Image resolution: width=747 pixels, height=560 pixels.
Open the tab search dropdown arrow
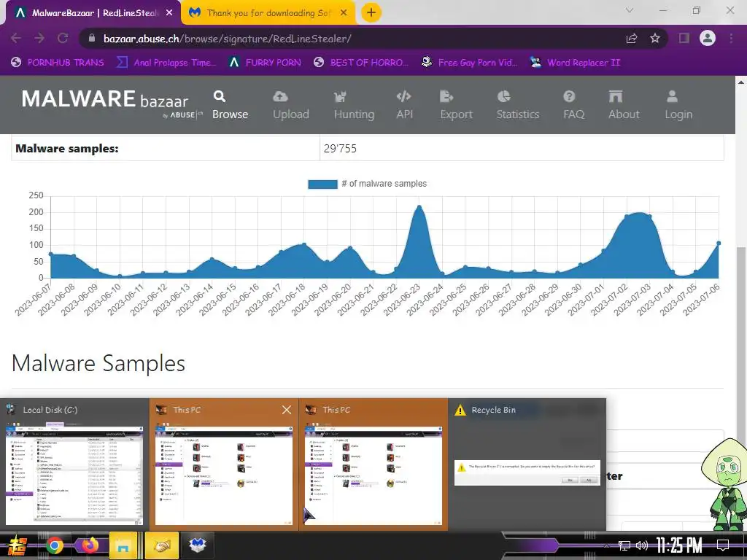click(629, 10)
